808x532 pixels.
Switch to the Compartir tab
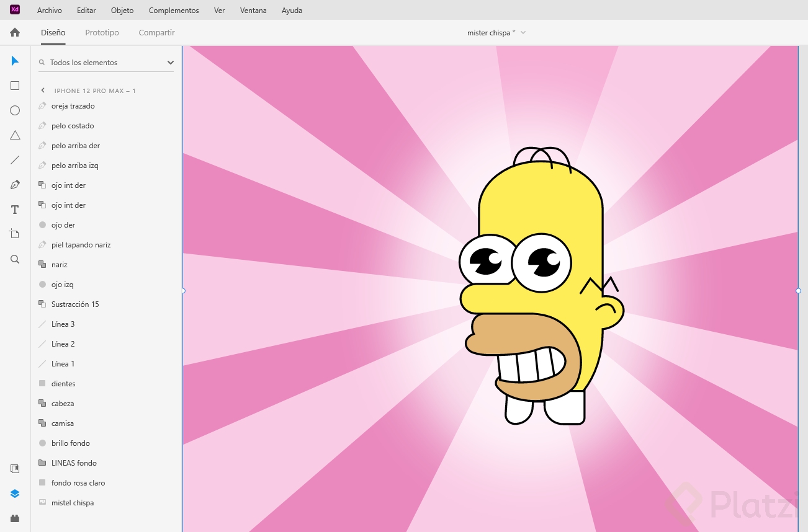[x=156, y=33]
